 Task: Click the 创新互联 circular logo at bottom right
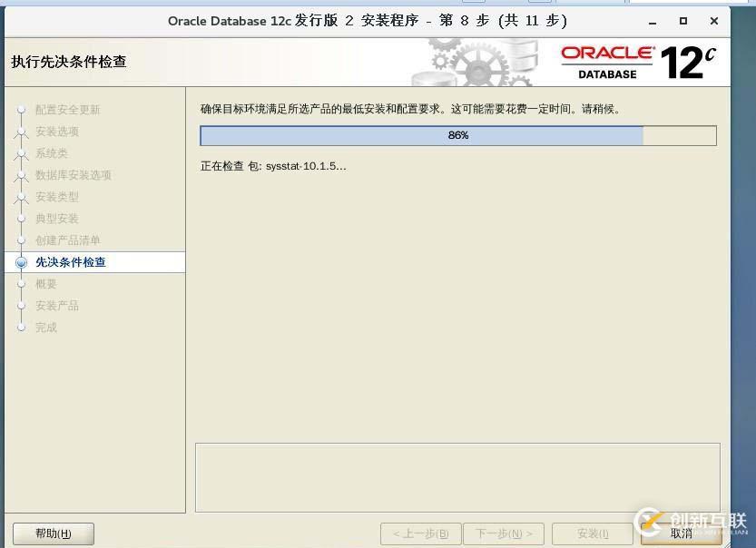(x=648, y=521)
